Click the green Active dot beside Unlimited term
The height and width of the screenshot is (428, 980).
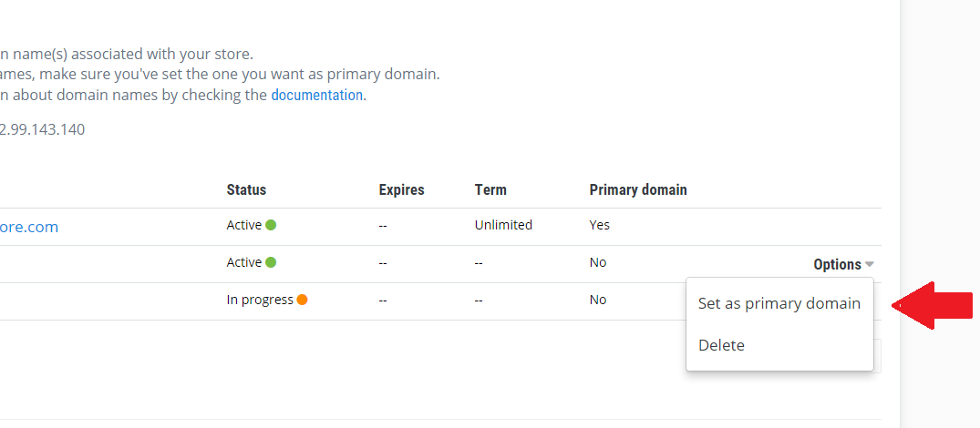point(271,225)
